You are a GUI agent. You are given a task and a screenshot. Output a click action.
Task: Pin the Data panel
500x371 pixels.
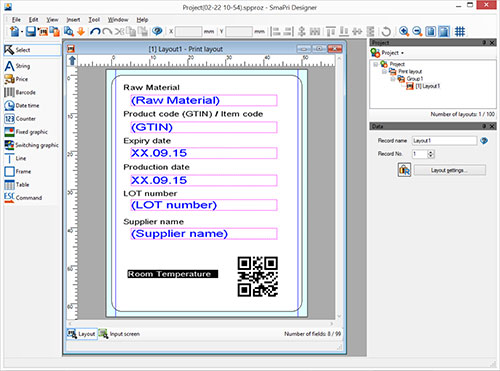484,126
